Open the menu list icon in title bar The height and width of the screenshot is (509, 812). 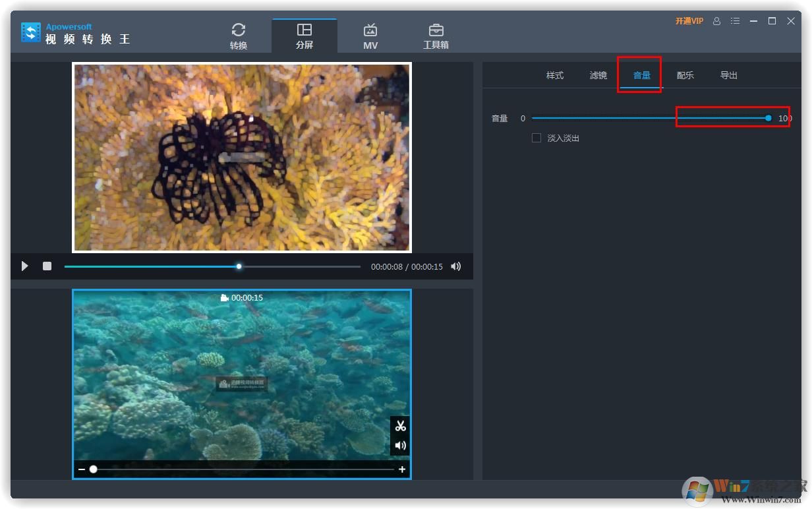pos(736,21)
